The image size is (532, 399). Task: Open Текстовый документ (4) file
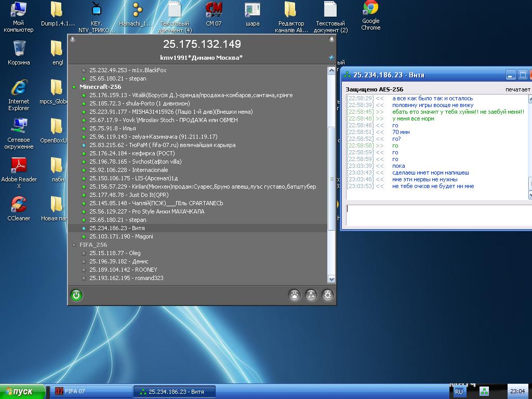(x=175, y=17)
